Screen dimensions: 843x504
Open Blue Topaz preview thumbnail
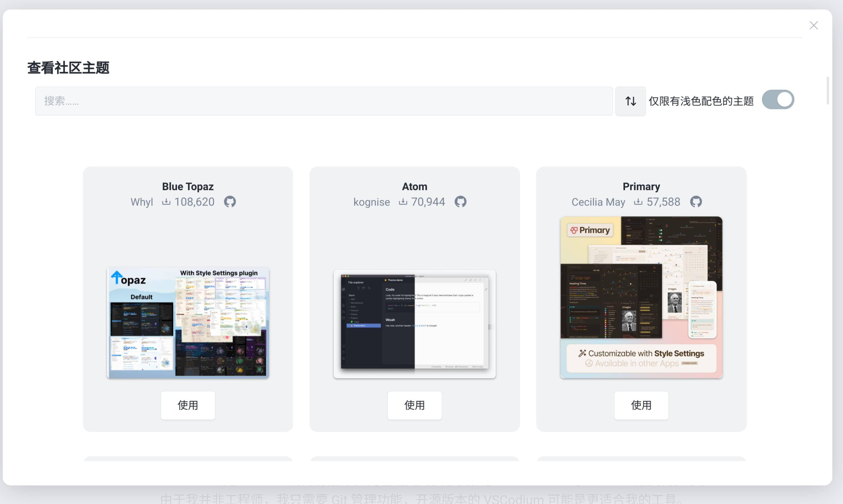(x=188, y=323)
